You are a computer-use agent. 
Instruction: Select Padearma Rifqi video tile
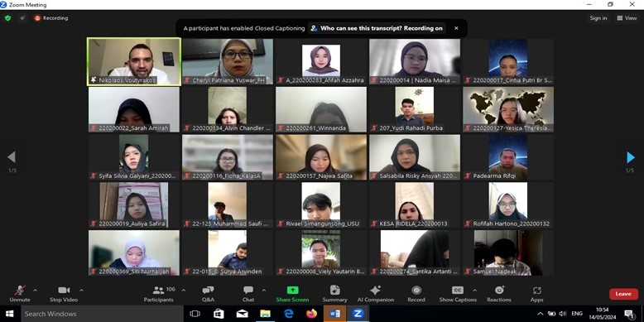point(508,157)
